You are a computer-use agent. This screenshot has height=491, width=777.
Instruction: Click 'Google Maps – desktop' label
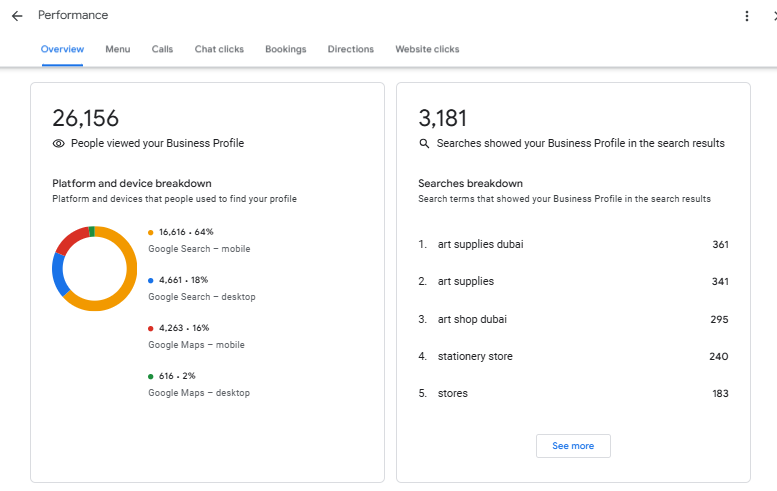(x=199, y=393)
